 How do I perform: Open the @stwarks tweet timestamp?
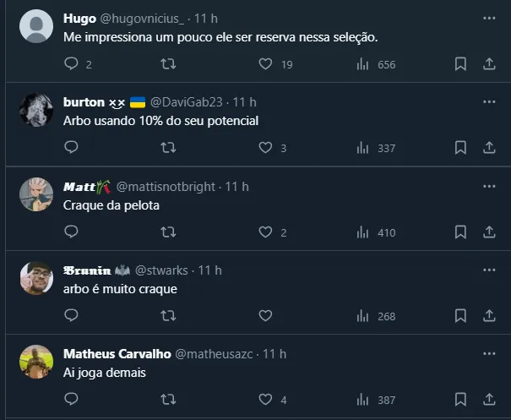point(209,270)
